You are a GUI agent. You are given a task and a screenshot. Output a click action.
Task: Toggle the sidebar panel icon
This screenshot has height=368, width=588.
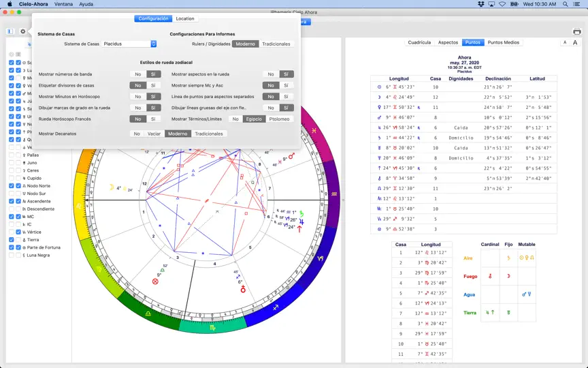(x=10, y=31)
